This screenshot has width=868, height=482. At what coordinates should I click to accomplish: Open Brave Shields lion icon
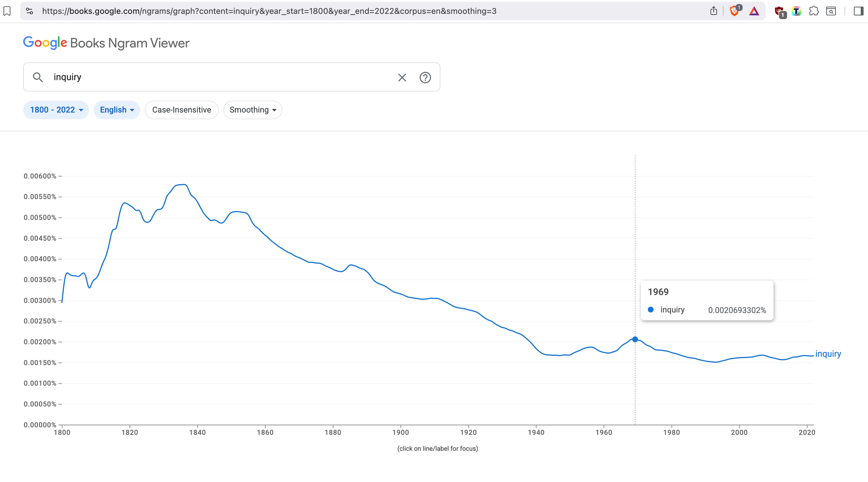coord(734,11)
